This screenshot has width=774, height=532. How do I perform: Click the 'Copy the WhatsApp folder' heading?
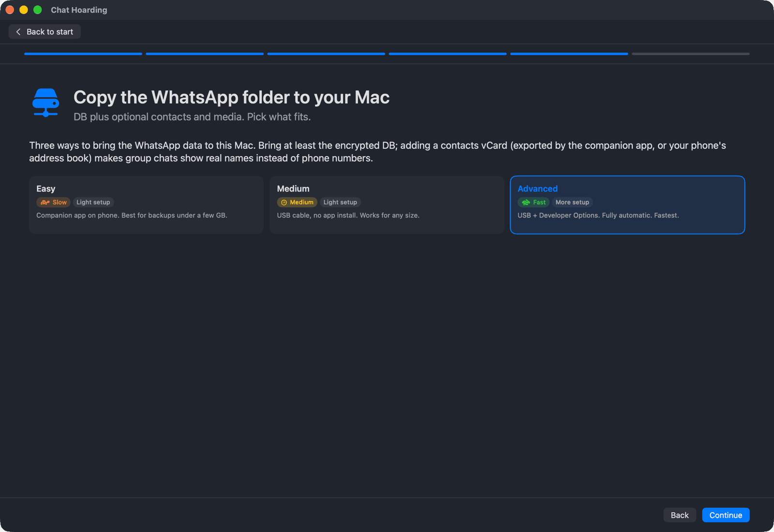click(231, 97)
